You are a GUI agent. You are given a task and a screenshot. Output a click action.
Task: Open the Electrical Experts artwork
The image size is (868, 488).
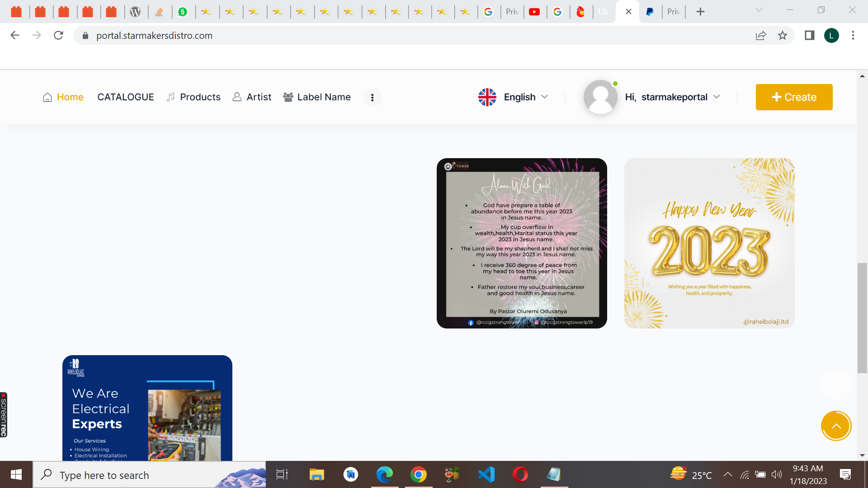(147, 408)
